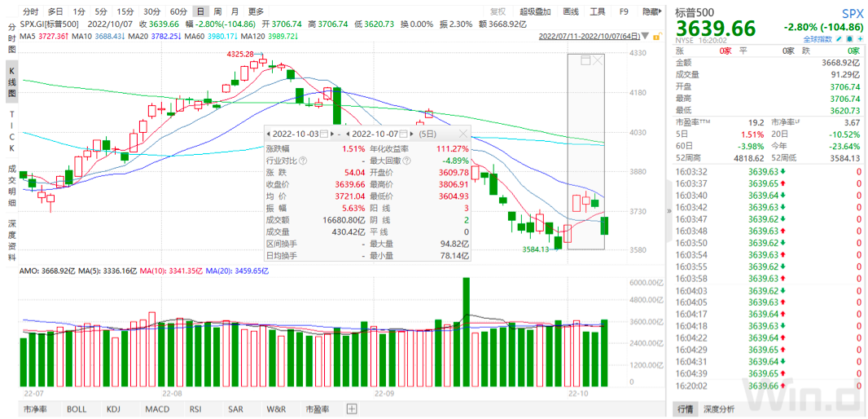
Task: Close the interval statistics popup
Action: [463, 134]
